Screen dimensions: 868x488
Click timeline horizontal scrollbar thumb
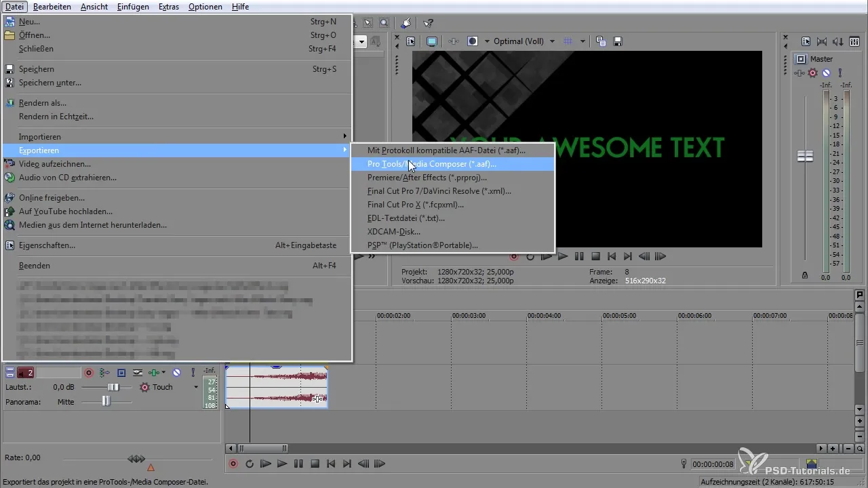262,448
